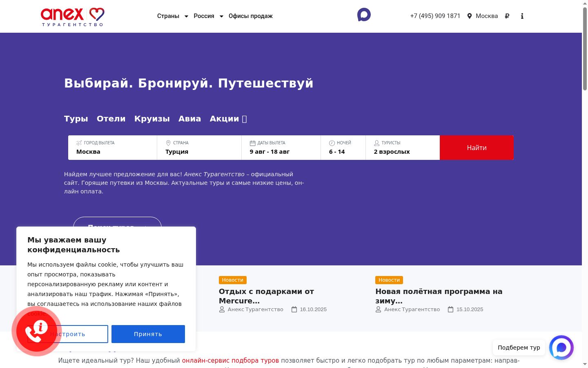Click the scrollbar up arrow
Image resolution: width=588 pixels, height=368 pixels.
[x=585, y=3]
